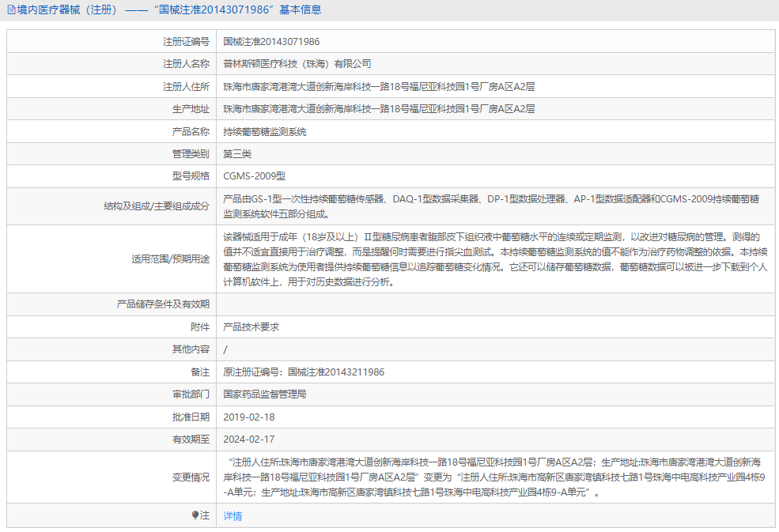Viewport: 779px width, 532px height.
Task: Click the 变更情况 label
Action: 191,477
